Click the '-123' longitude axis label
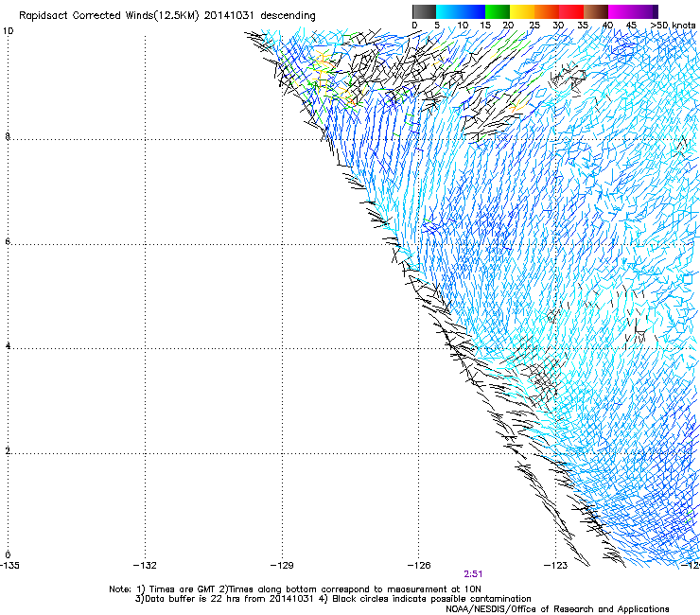 pos(556,566)
